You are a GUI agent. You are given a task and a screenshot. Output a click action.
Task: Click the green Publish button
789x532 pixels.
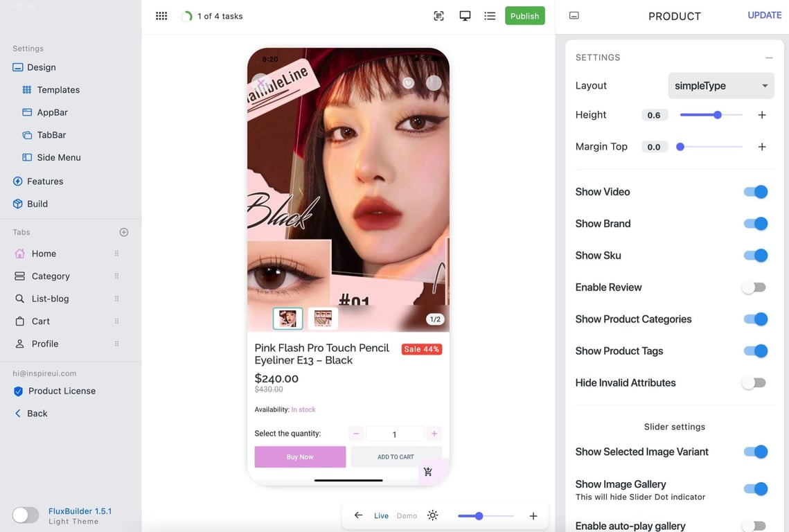click(525, 16)
